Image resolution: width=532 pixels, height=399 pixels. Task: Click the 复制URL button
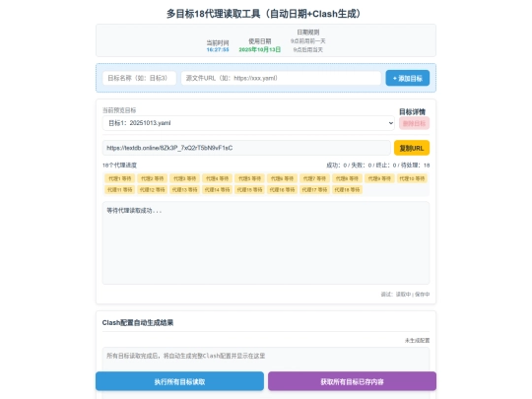coord(412,148)
